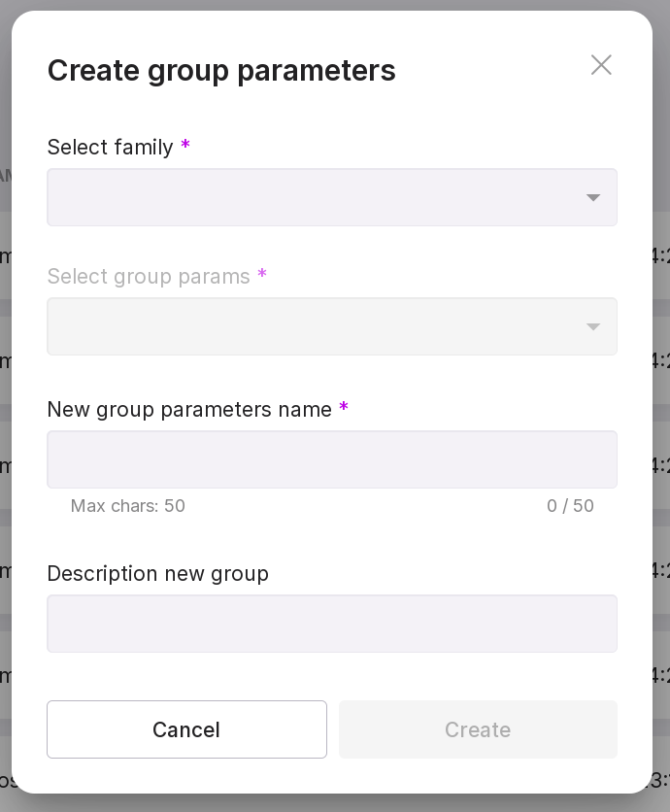
Task: Click into the Description new group field
Action: click(x=332, y=624)
